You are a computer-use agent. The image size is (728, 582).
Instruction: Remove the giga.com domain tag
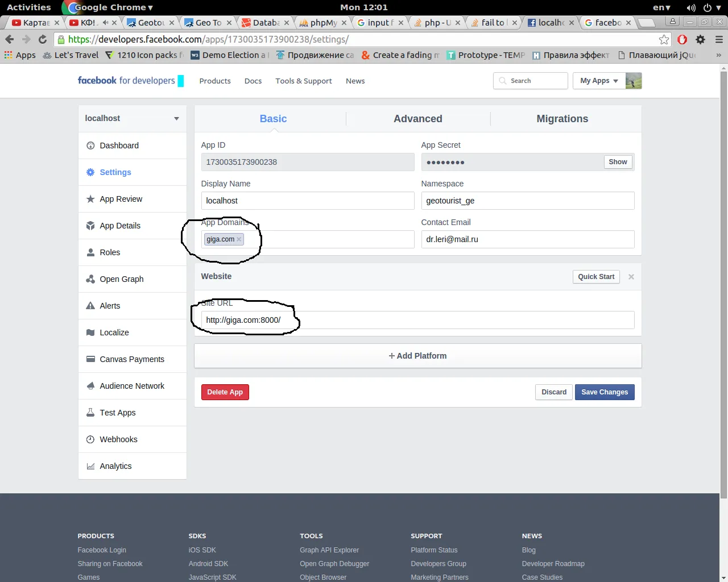tap(239, 239)
